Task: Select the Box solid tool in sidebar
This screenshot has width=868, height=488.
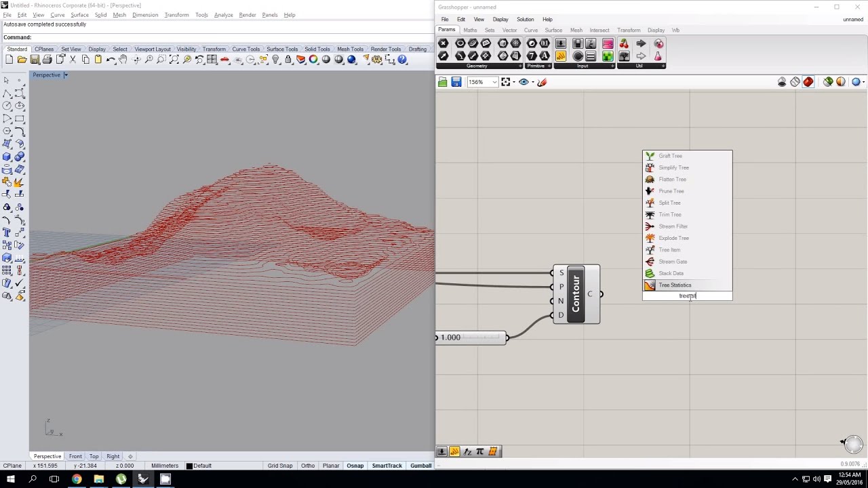Action: (7, 157)
